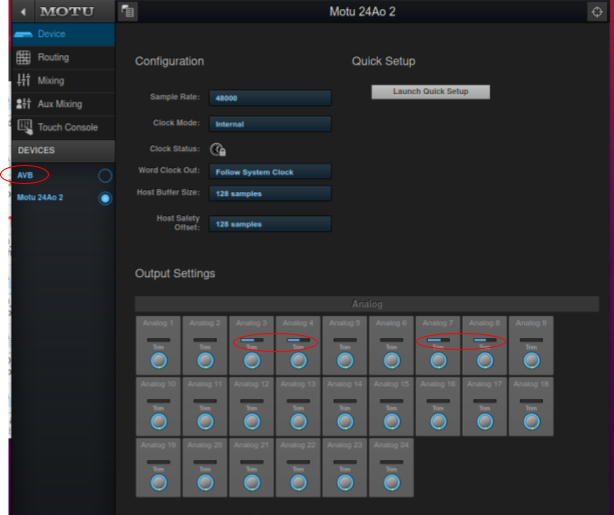Click the Analog 12 trim knob
Image resolution: width=614 pixels, height=515 pixels.
click(x=252, y=422)
